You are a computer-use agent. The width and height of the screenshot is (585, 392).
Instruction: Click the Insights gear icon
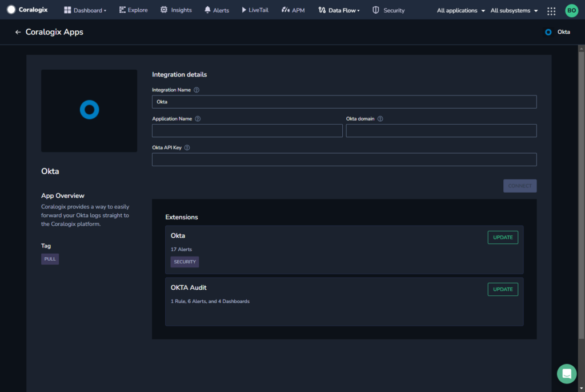[x=164, y=10]
